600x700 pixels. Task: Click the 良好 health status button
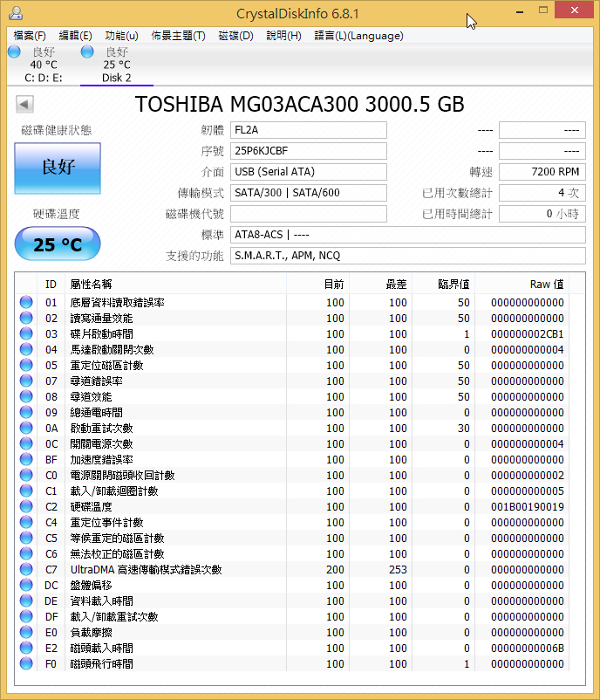(x=58, y=168)
